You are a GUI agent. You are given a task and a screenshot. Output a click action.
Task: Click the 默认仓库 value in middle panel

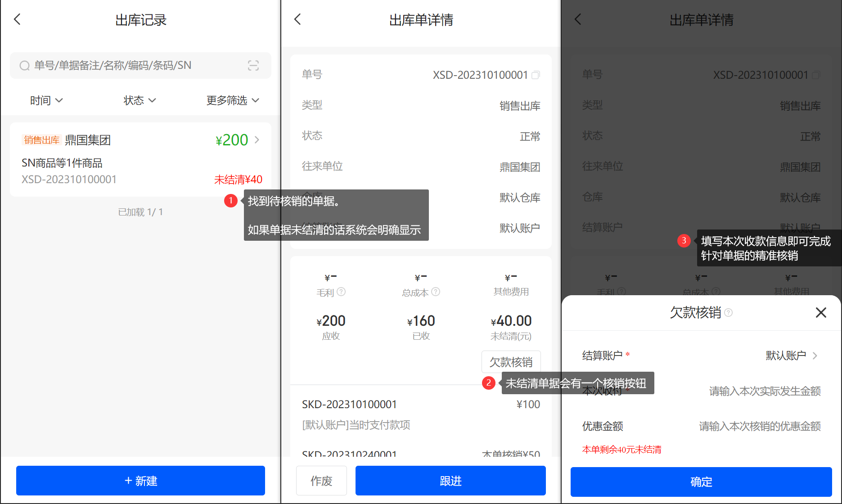point(520,198)
